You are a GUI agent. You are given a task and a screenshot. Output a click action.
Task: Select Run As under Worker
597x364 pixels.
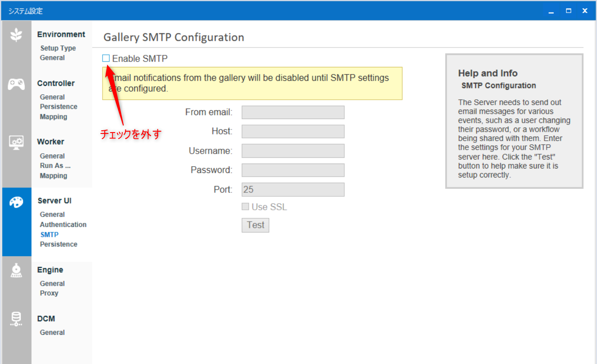55,165
